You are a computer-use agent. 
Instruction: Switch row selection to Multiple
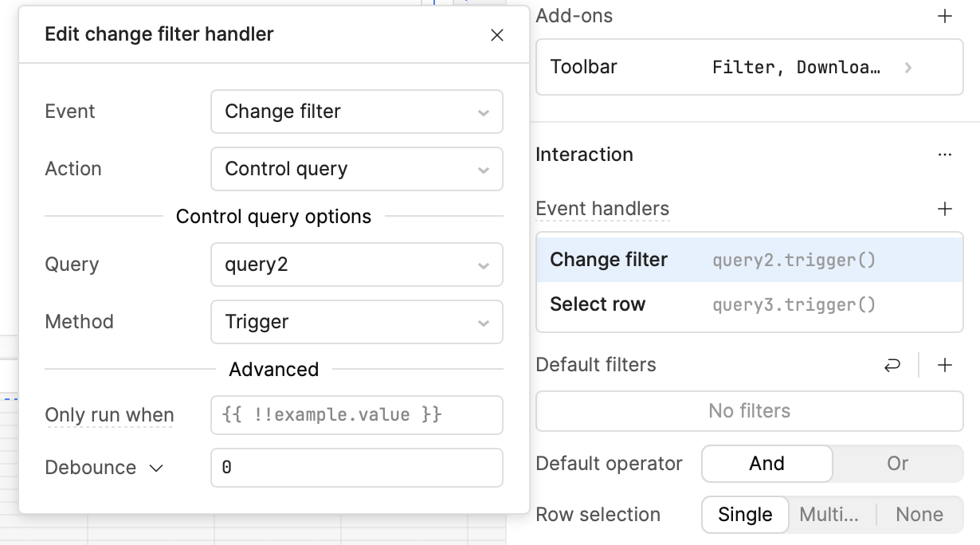[x=829, y=515]
